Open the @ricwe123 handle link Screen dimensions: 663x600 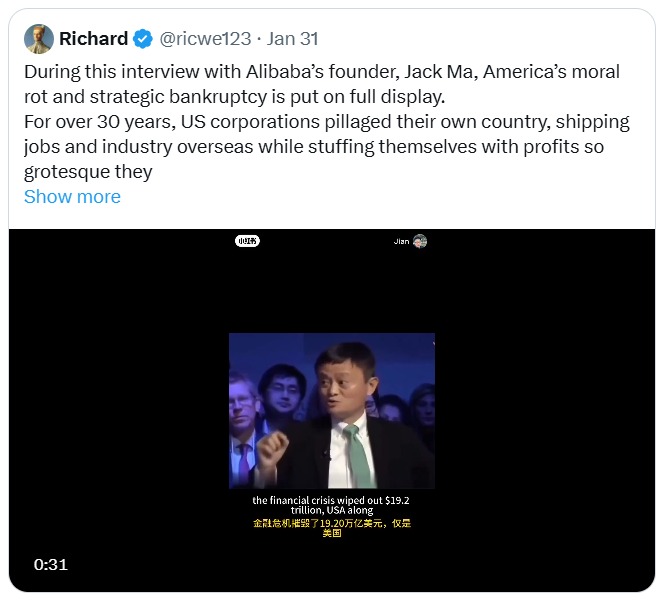tap(207, 39)
